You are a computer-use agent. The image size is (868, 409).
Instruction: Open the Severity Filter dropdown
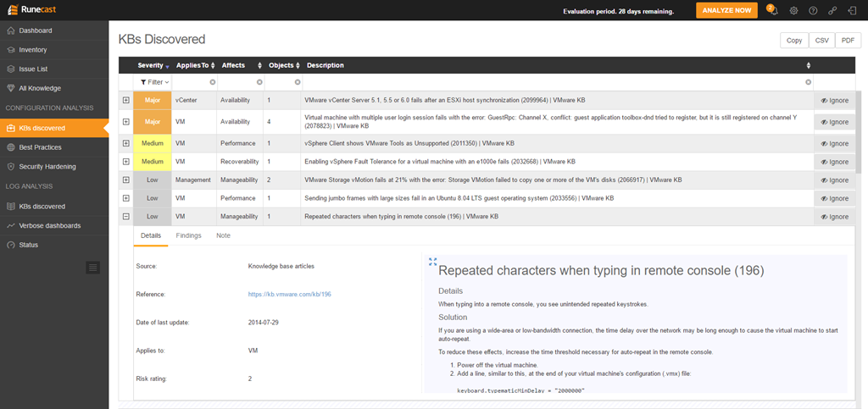point(154,82)
